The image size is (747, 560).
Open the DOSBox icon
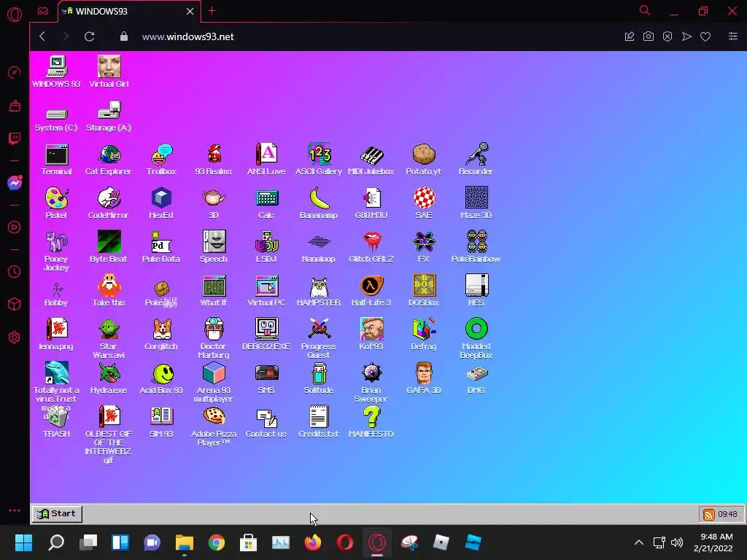424,291
